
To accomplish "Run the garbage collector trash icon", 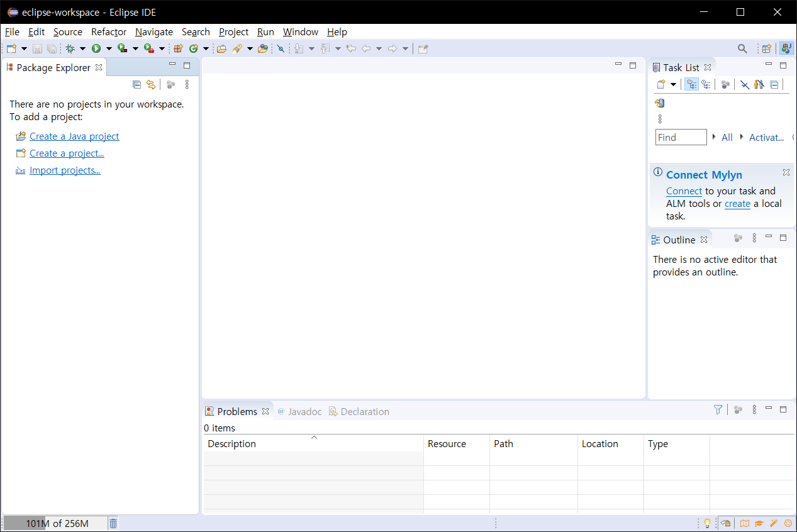I will (x=113, y=523).
